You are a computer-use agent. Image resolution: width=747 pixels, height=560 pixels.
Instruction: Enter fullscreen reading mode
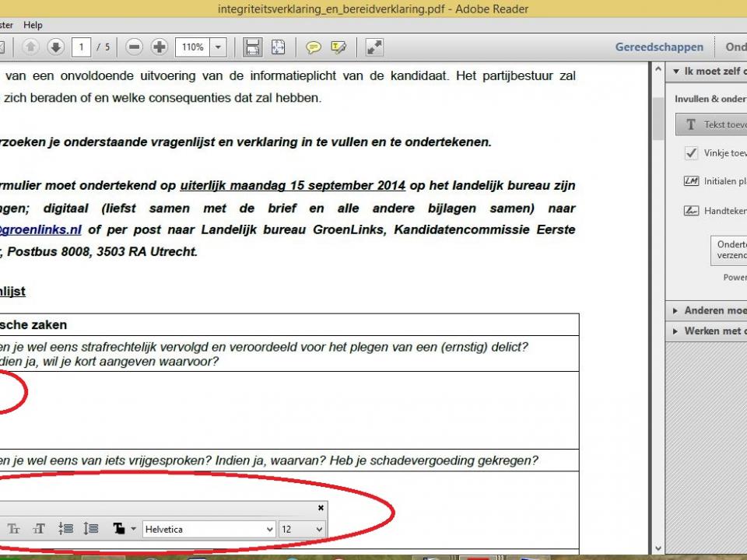373,47
